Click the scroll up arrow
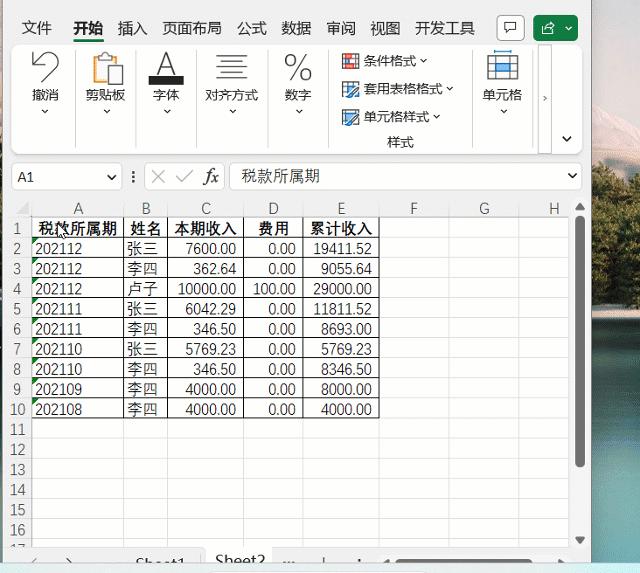The image size is (640, 573). [x=580, y=207]
